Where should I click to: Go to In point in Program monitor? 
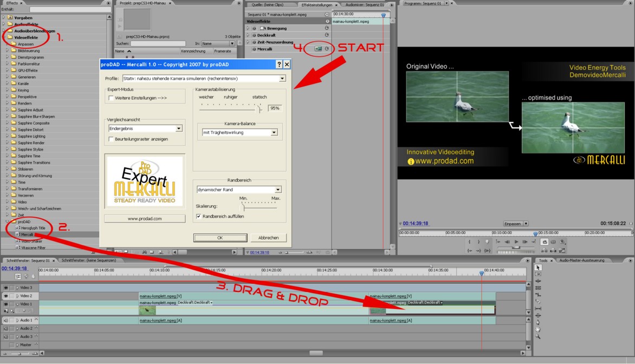[x=469, y=251]
